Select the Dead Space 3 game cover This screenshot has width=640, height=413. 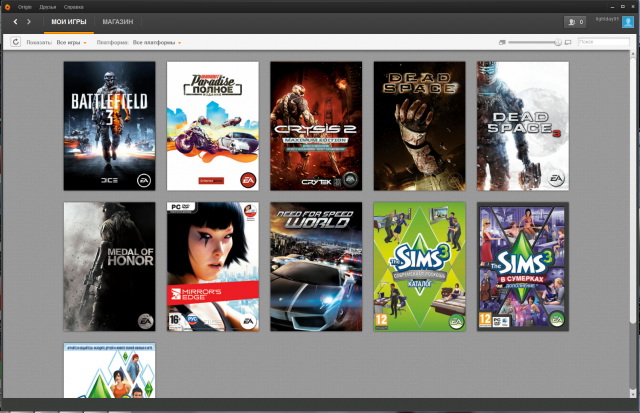(523, 126)
